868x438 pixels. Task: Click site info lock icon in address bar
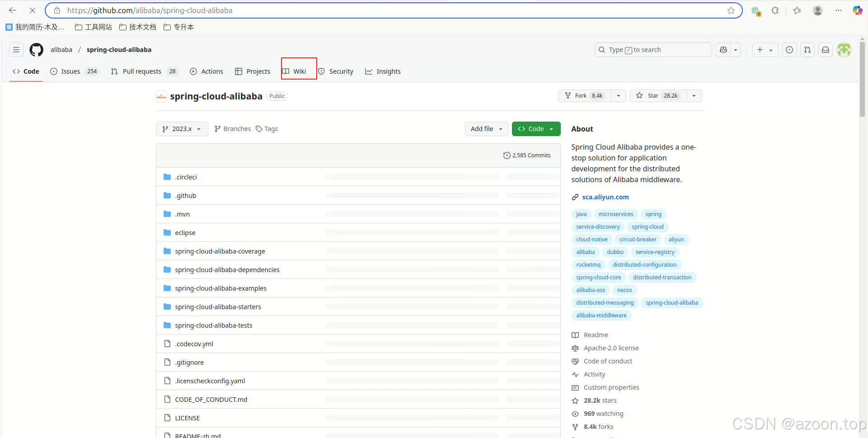coord(57,10)
